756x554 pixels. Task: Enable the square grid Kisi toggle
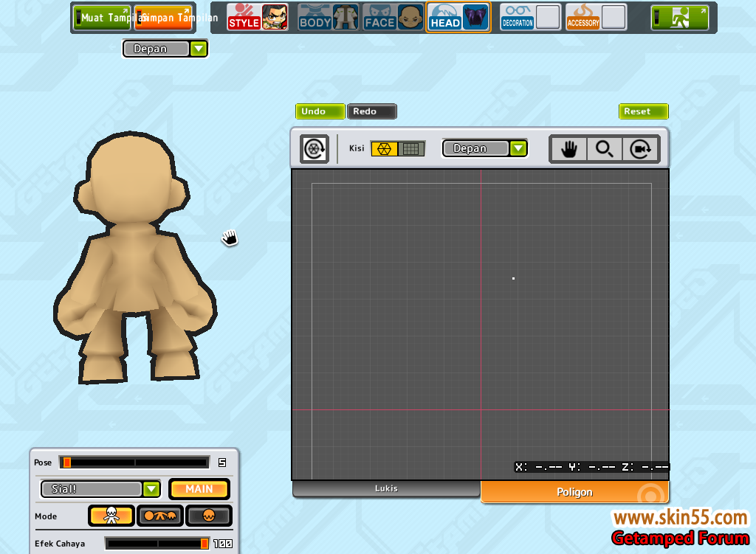tap(411, 149)
